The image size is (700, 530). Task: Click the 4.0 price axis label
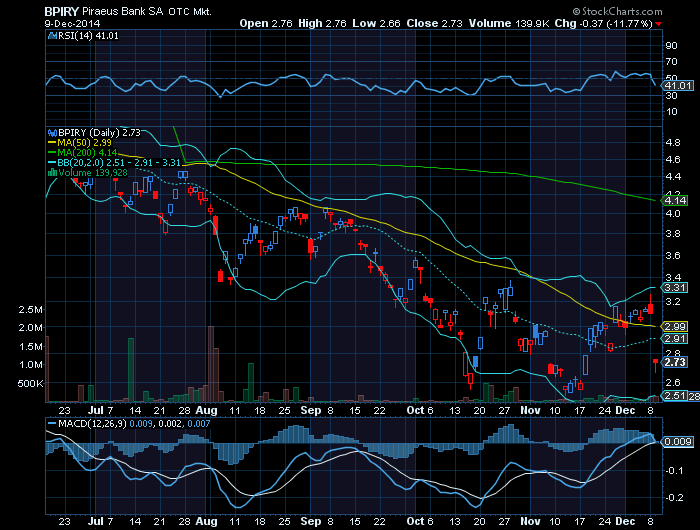(673, 213)
